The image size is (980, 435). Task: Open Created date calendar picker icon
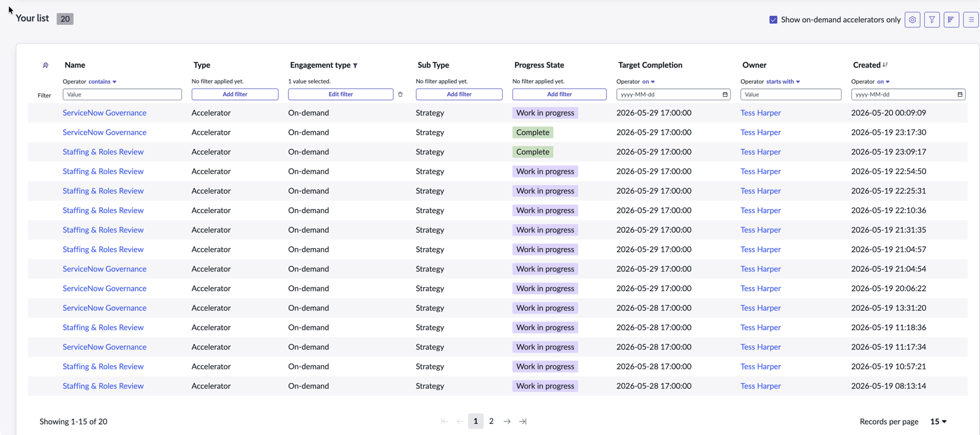coord(960,94)
